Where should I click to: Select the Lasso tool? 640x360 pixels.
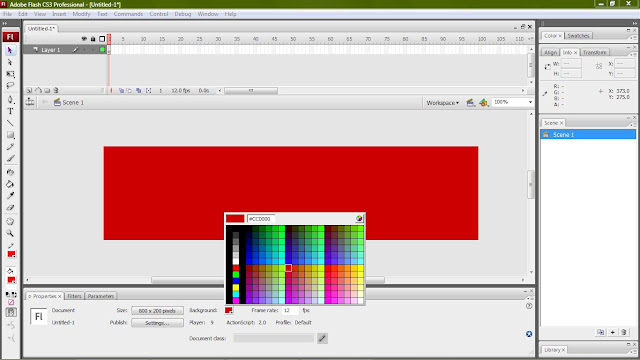pyautogui.click(x=11, y=86)
